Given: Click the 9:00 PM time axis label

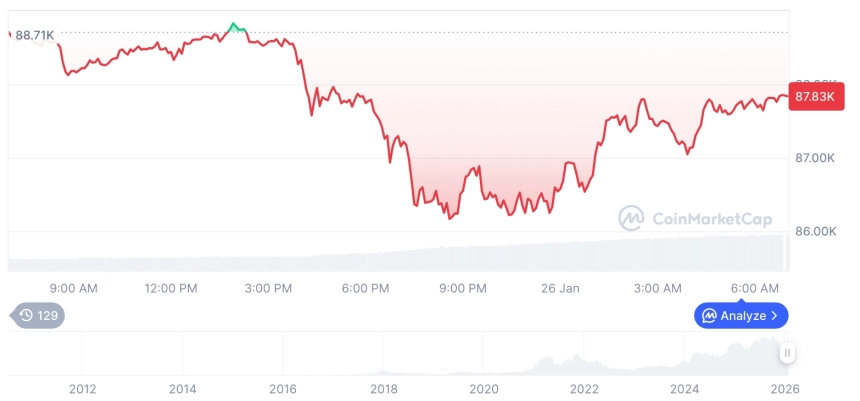Looking at the screenshot, I should coord(462,288).
